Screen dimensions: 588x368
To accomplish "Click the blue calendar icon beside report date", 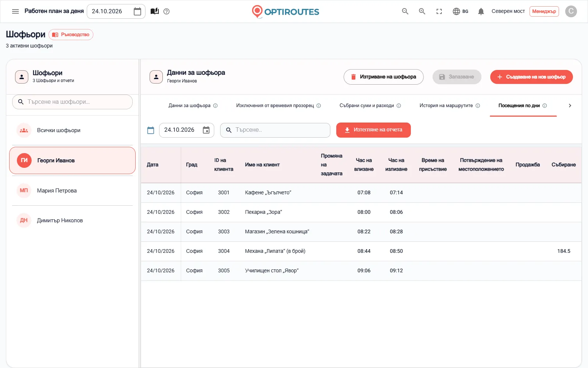I will click(x=151, y=130).
